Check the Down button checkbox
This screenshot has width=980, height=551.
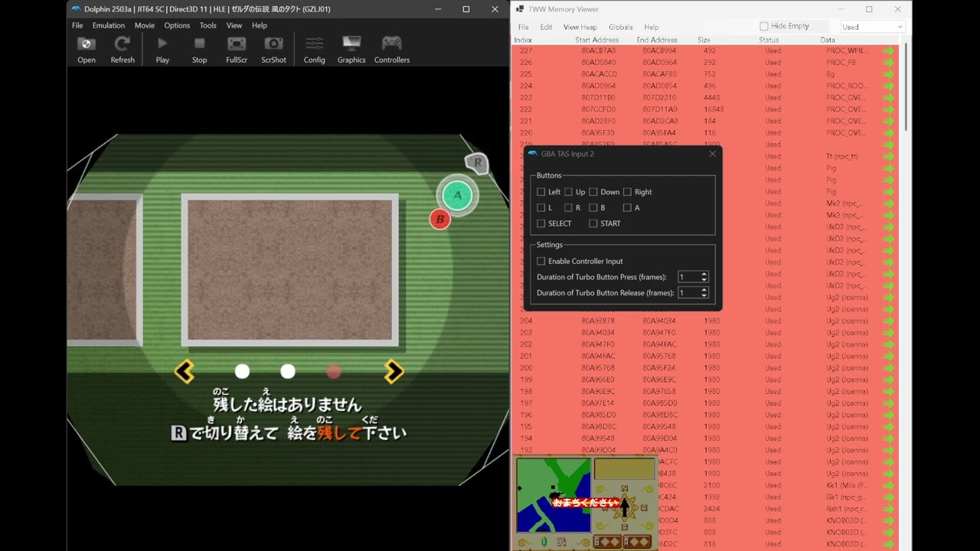[593, 192]
